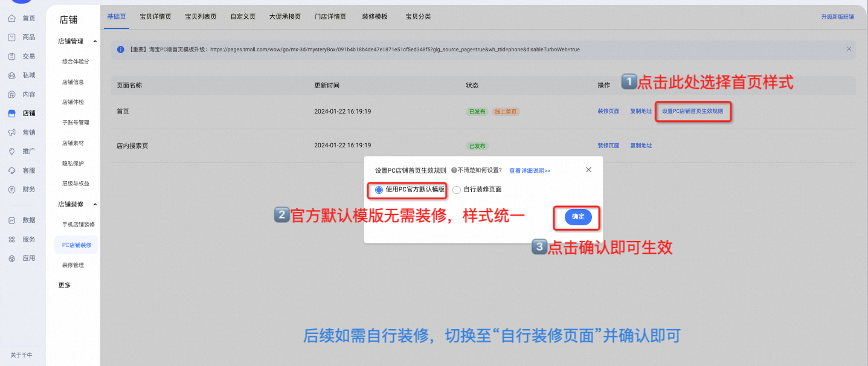
Task: Switch to 宝贝分类 tab
Action: click(x=419, y=16)
